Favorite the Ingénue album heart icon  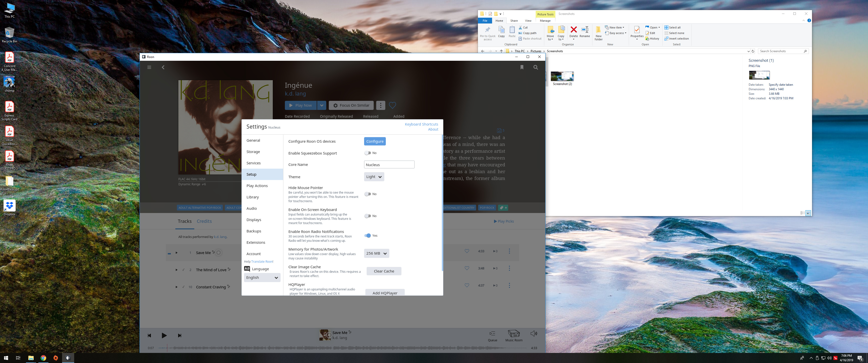pos(392,105)
